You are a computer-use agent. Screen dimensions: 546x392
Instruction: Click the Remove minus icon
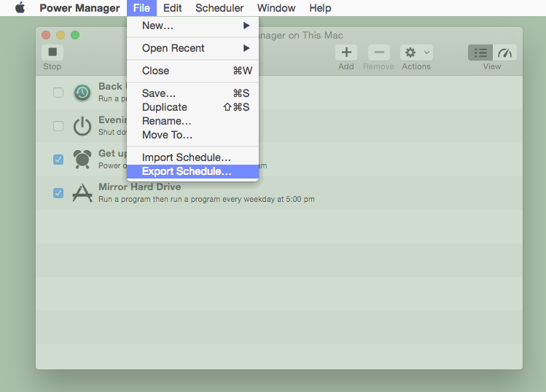click(x=379, y=52)
